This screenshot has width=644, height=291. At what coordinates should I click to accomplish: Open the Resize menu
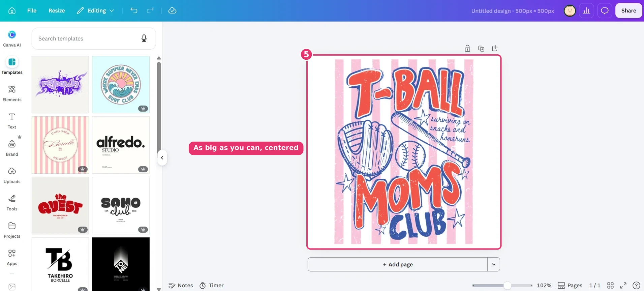(x=57, y=10)
